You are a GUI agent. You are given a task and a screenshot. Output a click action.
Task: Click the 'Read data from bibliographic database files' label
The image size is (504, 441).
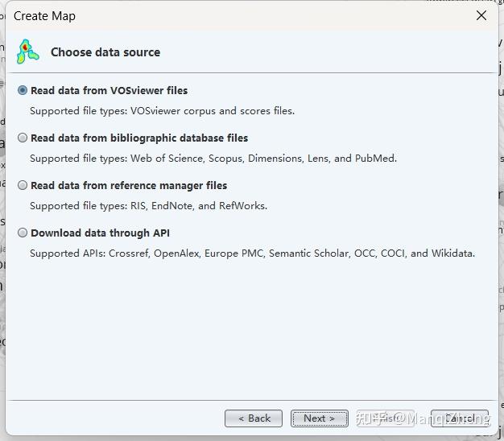click(139, 138)
